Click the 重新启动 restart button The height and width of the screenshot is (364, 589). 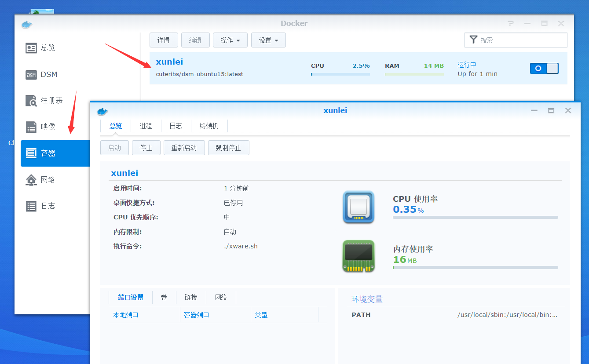coord(184,148)
